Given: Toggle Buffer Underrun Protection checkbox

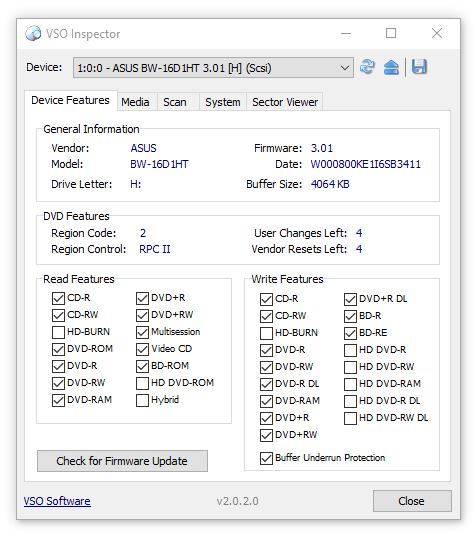Looking at the screenshot, I should [266, 458].
